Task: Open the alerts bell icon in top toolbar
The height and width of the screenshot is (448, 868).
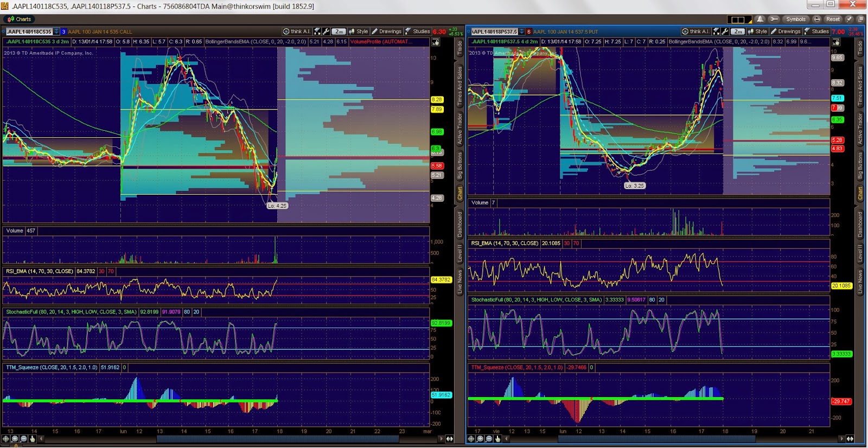Action: click(x=760, y=19)
